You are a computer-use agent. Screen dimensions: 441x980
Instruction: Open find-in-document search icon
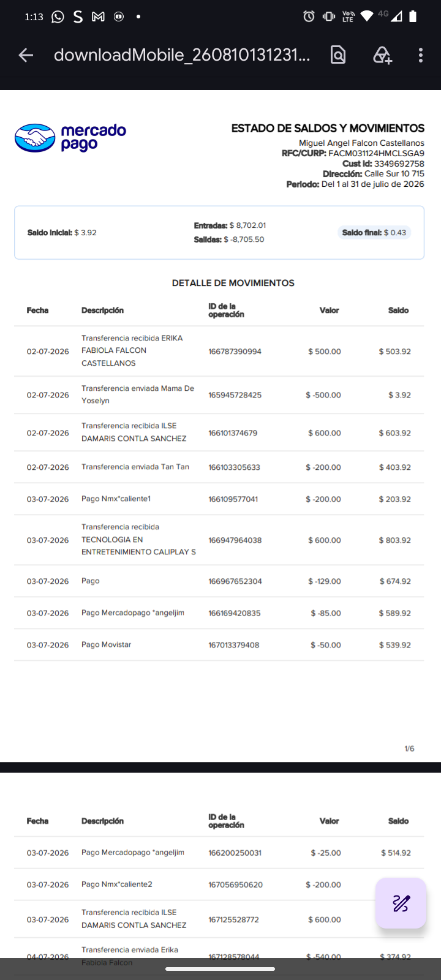pyautogui.click(x=338, y=55)
